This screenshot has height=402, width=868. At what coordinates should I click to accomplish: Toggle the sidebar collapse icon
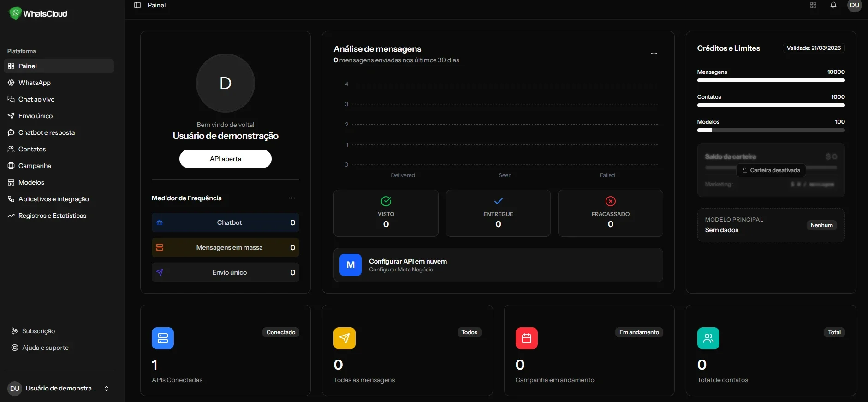click(137, 5)
